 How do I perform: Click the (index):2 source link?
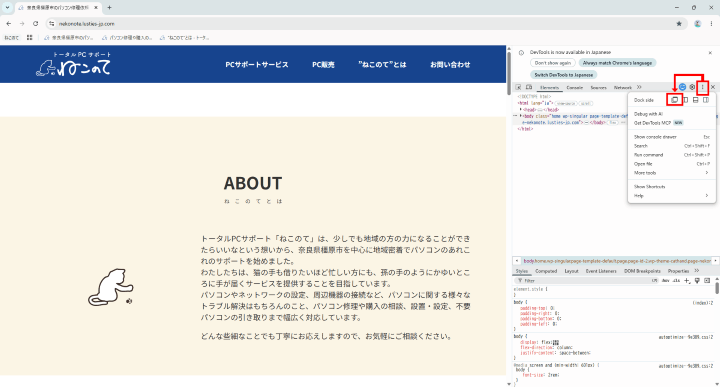tap(703, 303)
